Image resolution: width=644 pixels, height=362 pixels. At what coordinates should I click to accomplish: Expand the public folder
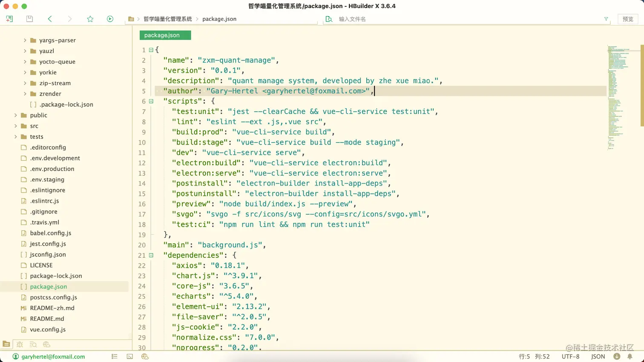click(x=16, y=115)
